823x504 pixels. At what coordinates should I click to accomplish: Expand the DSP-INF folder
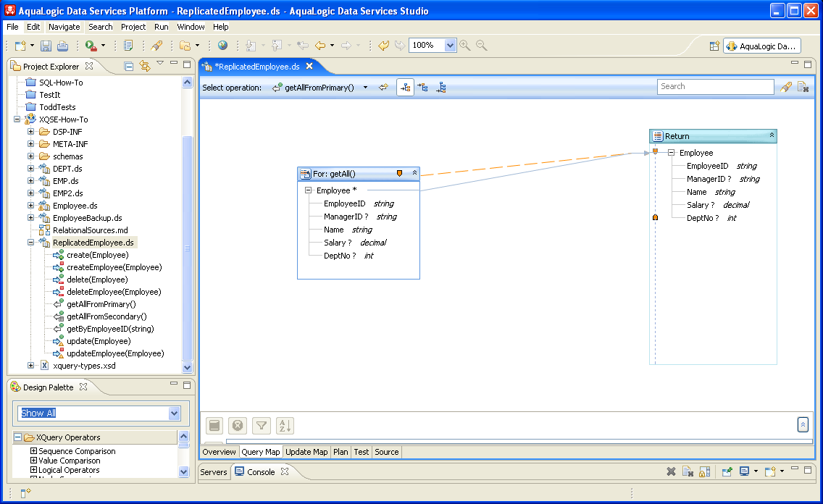[x=31, y=132]
